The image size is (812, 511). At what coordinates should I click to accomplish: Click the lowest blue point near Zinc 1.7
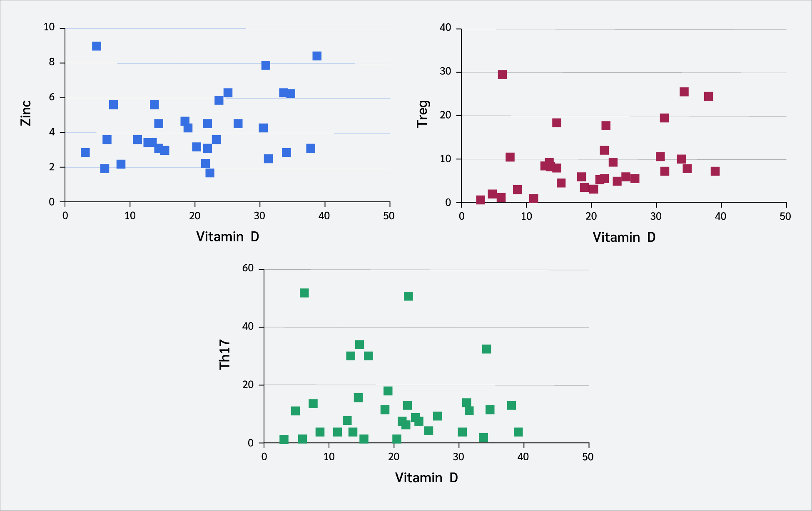click(x=210, y=173)
